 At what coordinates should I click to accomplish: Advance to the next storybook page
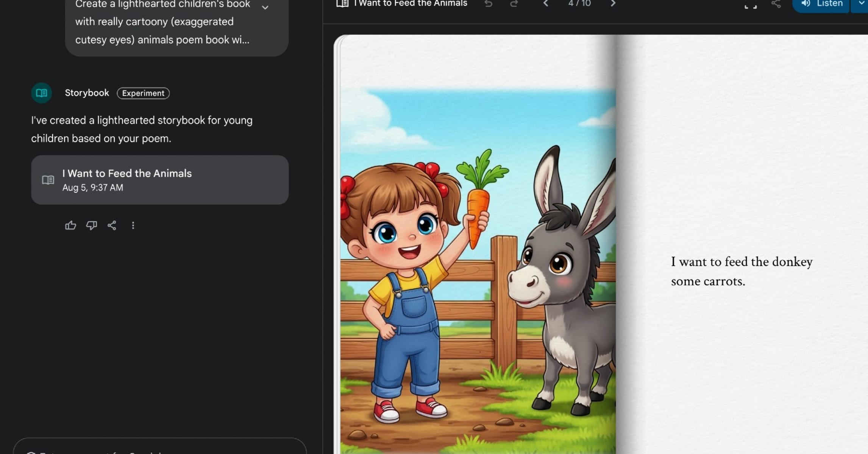point(613,4)
